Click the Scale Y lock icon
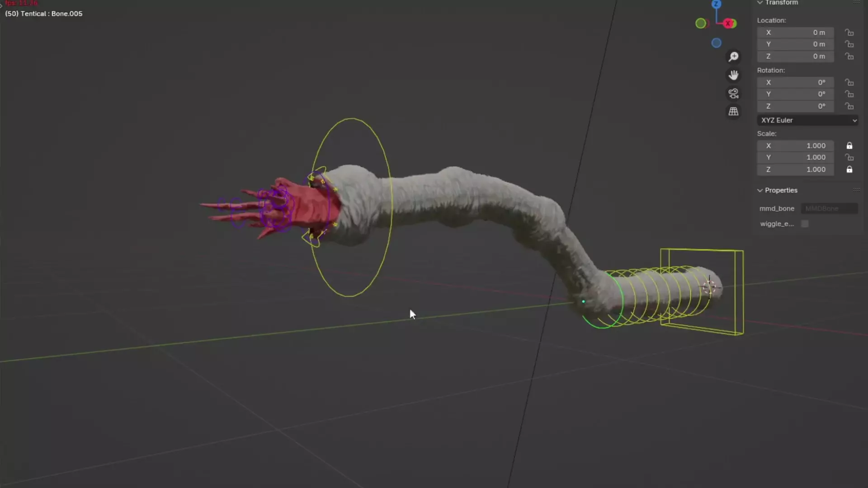868x488 pixels. [x=849, y=157]
